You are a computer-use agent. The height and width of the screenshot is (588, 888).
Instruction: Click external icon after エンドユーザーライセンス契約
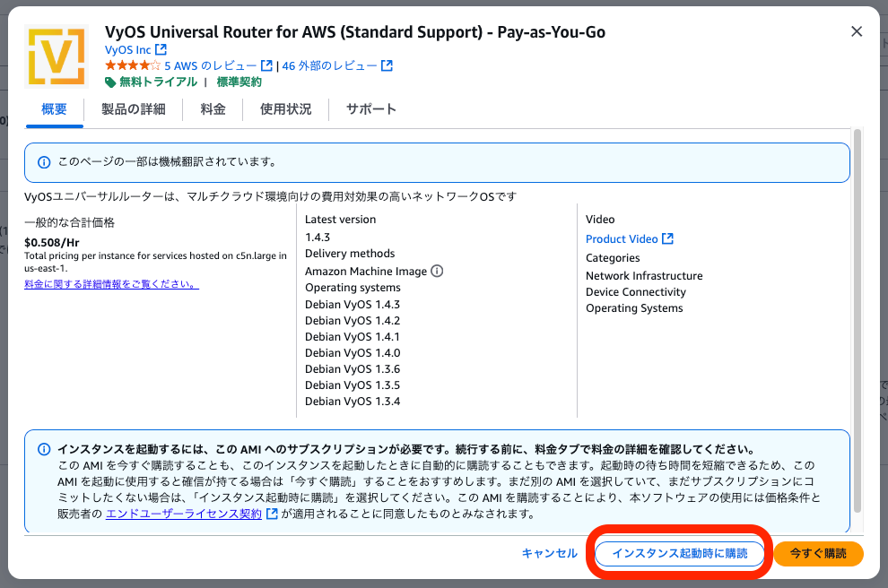point(272,514)
